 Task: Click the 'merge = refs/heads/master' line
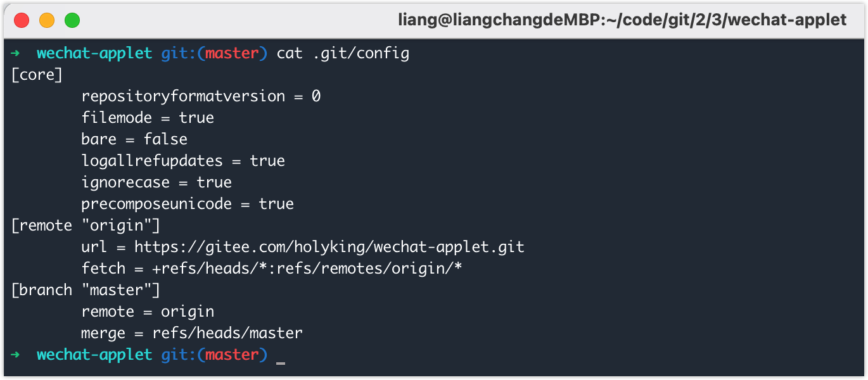192,333
